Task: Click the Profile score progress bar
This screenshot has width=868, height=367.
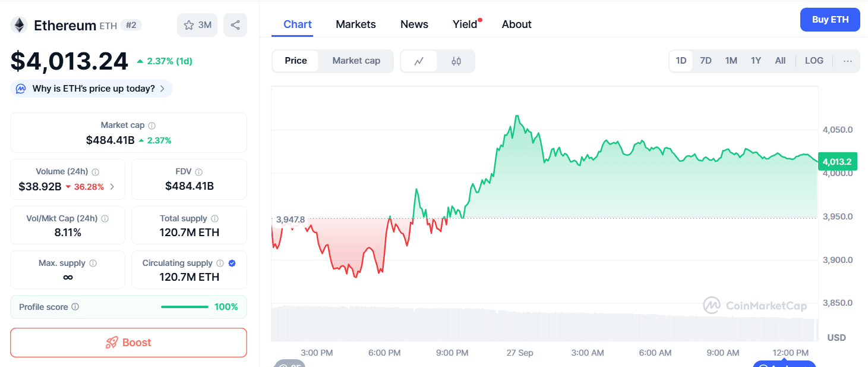Action: click(185, 307)
